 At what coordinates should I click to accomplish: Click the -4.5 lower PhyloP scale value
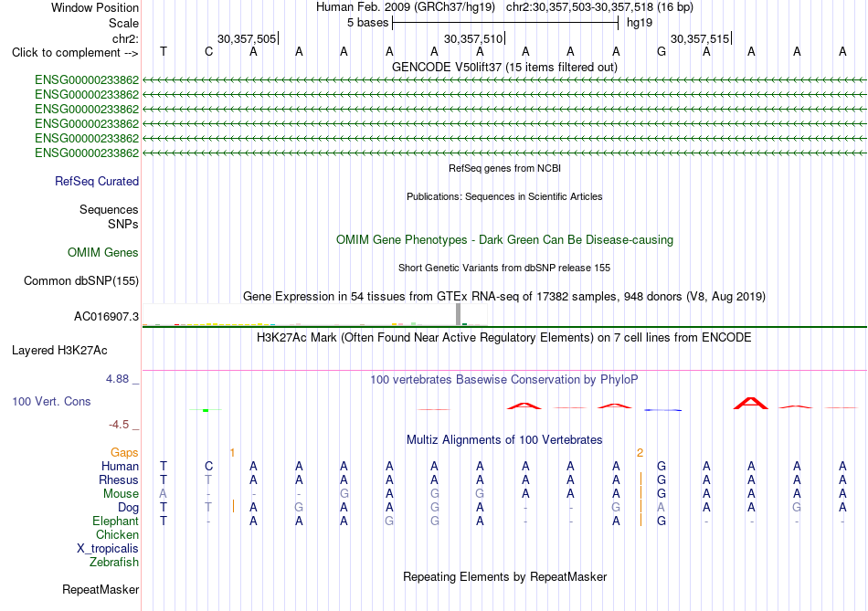pos(119,425)
